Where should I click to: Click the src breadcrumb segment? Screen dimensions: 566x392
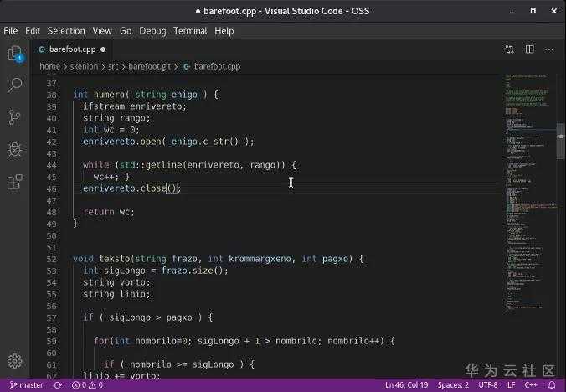[x=113, y=66]
